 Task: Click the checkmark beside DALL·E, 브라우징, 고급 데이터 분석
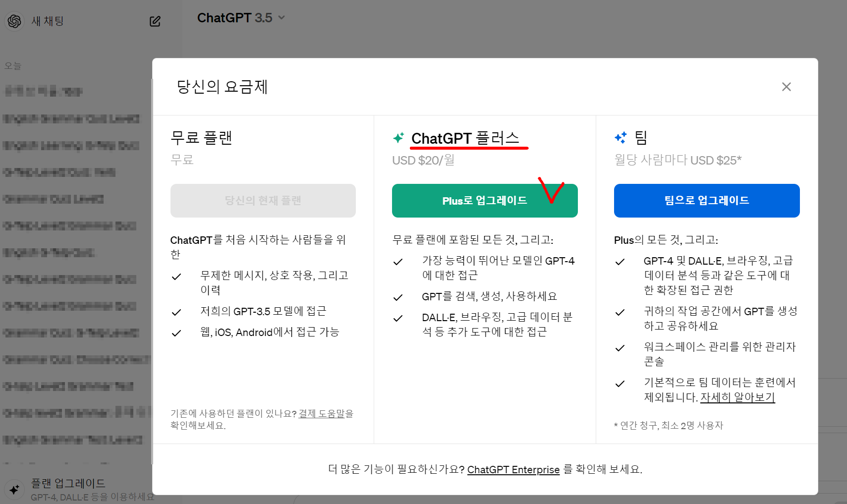pos(398,318)
